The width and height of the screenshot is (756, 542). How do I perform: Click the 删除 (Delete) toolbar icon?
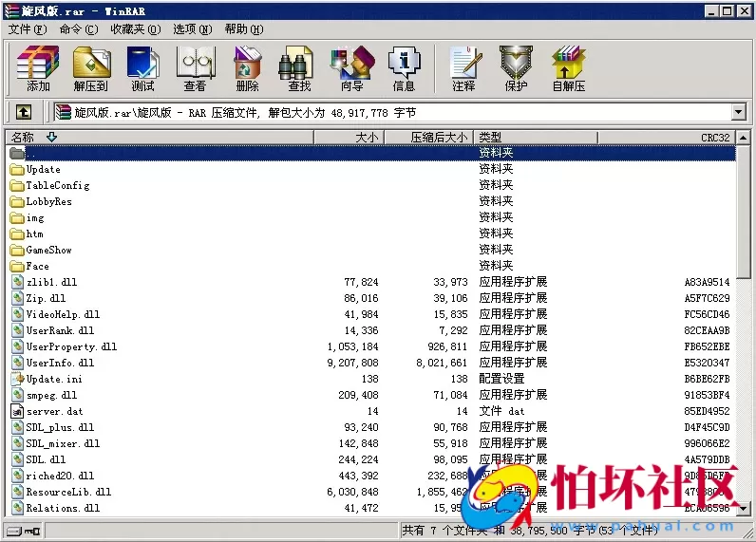tap(247, 69)
